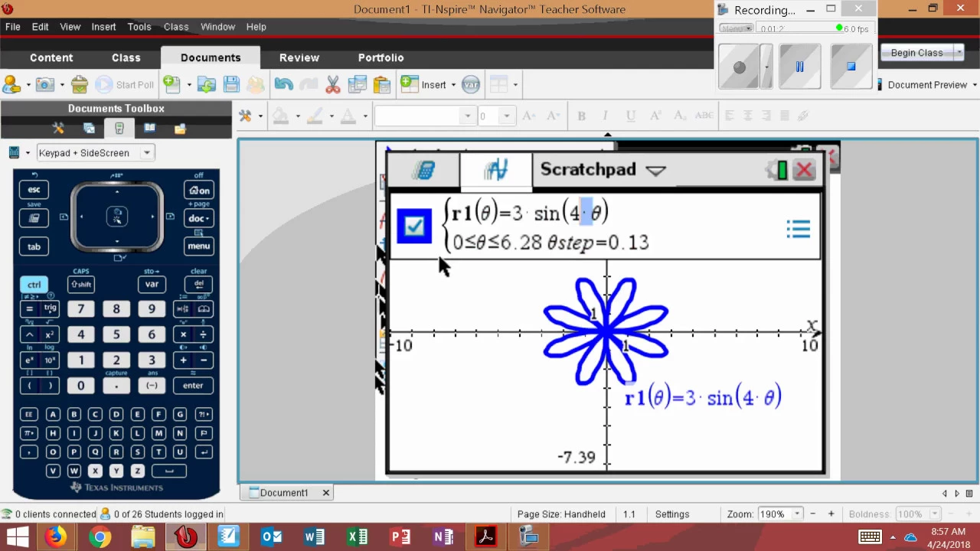Switch to the Content workspace tab

coord(51,57)
